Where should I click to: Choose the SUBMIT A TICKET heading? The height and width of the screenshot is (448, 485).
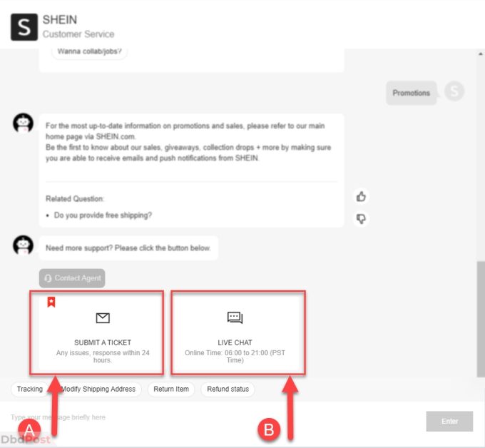point(103,342)
